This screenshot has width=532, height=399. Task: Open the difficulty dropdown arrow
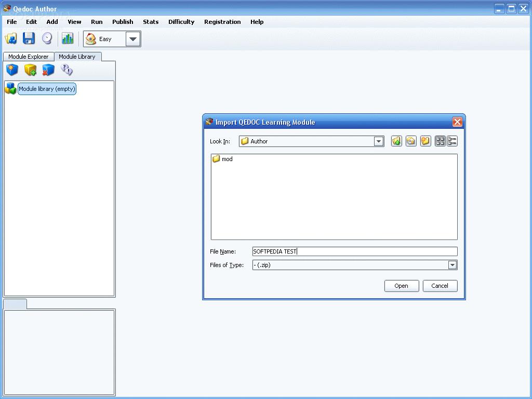tap(133, 39)
